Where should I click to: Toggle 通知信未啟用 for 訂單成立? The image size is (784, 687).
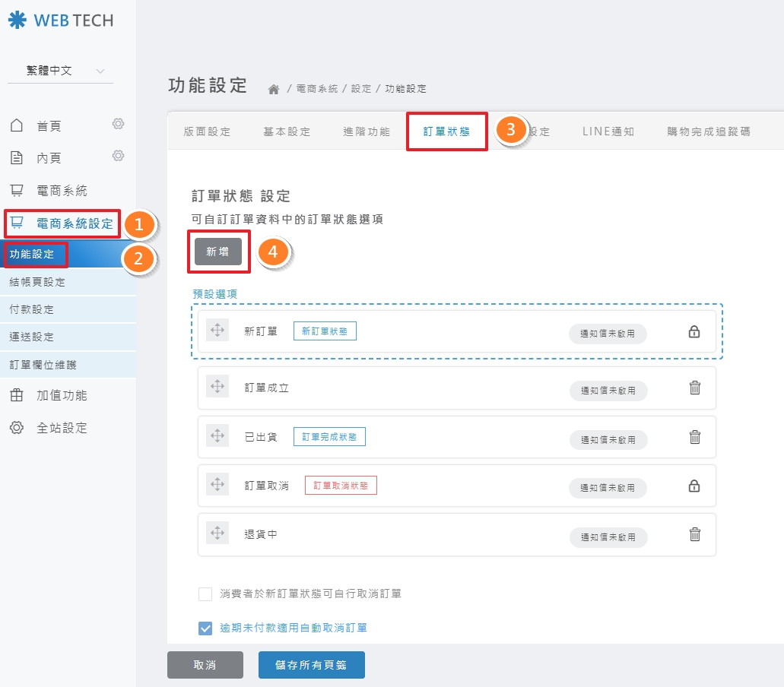tap(608, 391)
